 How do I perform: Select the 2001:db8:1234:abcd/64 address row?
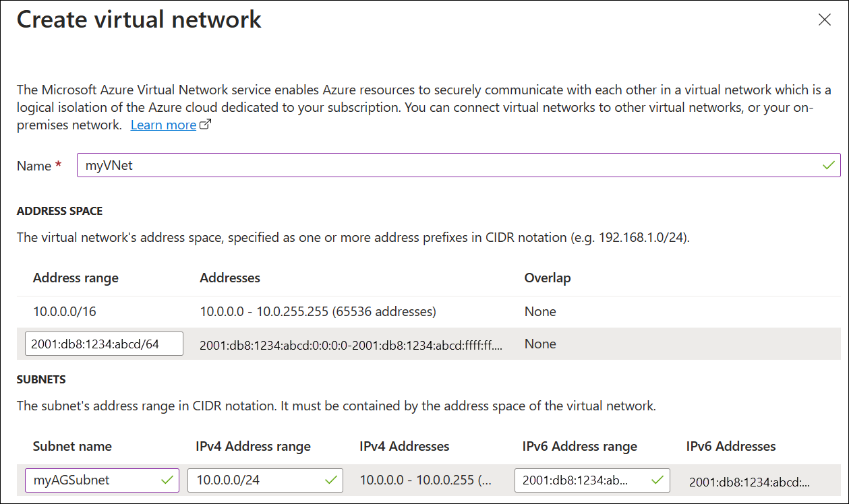coord(104,344)
